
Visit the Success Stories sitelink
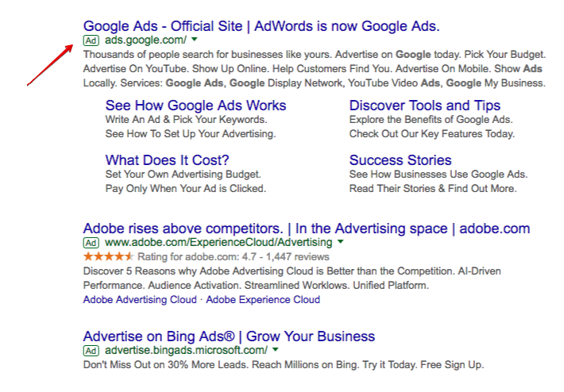click(x=400, y=160)
